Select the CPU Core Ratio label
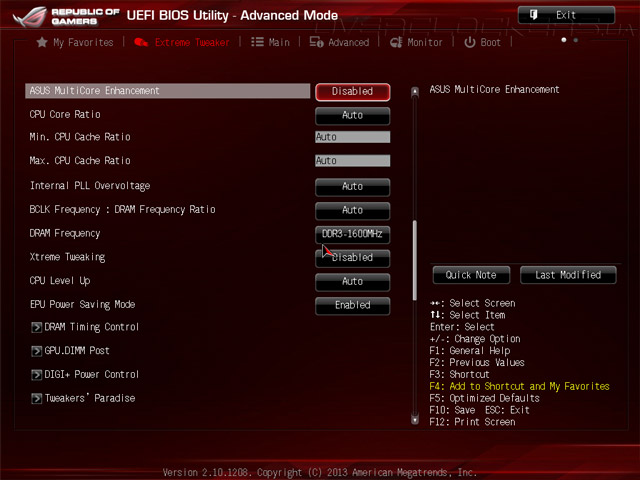Screen dimensions: 640x480 coord(65,115)
